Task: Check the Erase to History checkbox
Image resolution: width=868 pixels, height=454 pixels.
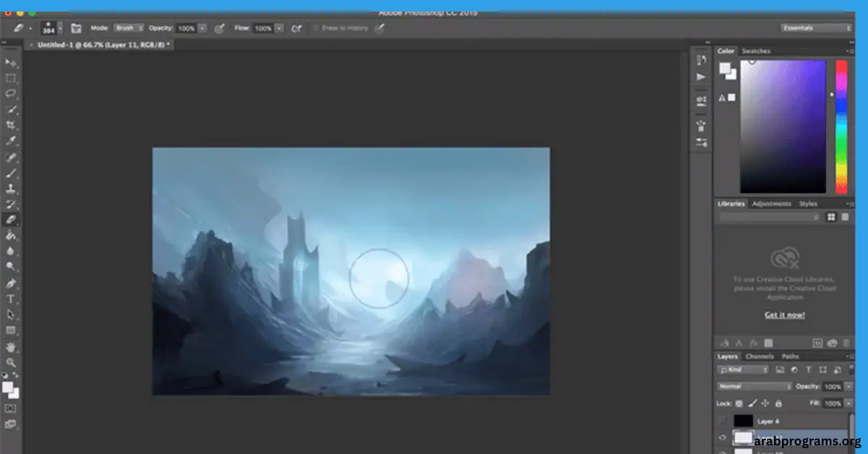Action: 315,28
